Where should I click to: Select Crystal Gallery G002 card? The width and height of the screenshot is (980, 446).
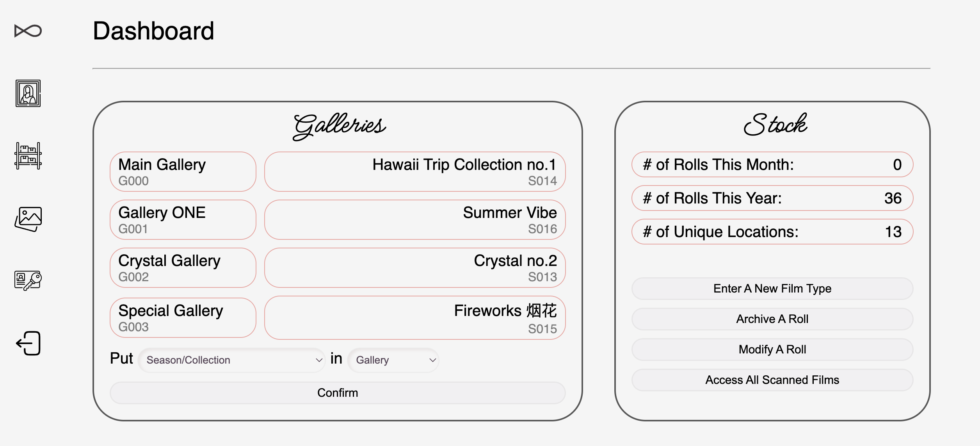point(183,268)
